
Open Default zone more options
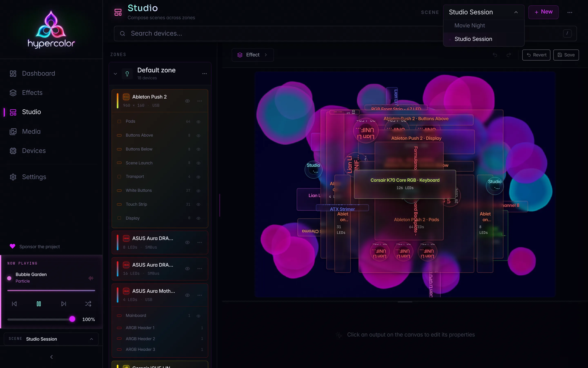(205, 74)
